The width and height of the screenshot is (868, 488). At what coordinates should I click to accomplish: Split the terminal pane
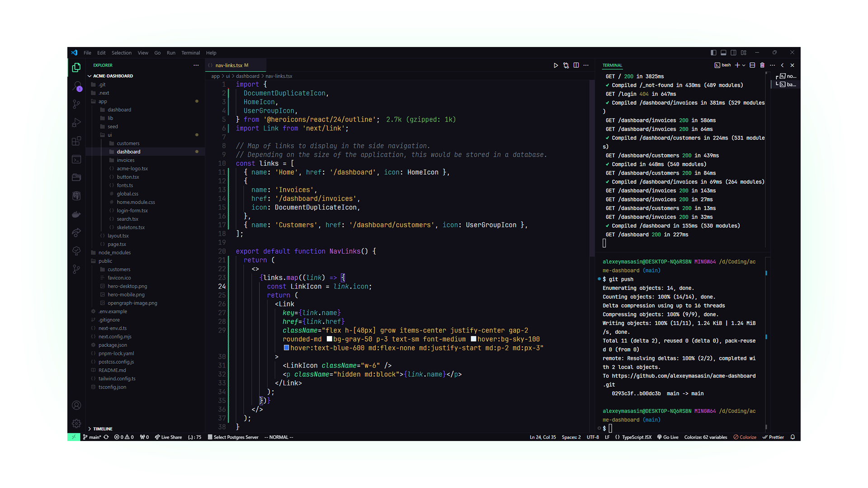point(752,66)
